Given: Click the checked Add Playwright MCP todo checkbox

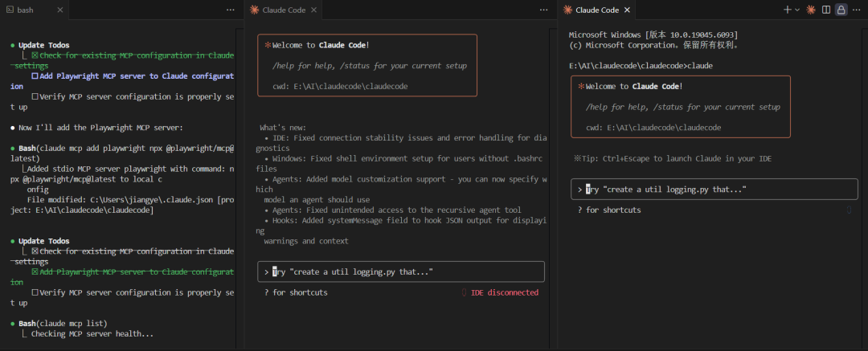Looking at the screenshot, I should (x=35, y=272).
